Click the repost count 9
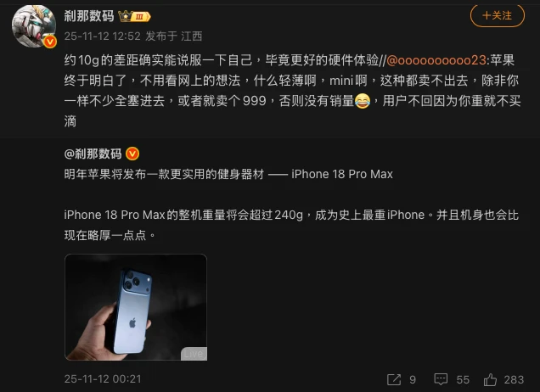 [413, 379]
